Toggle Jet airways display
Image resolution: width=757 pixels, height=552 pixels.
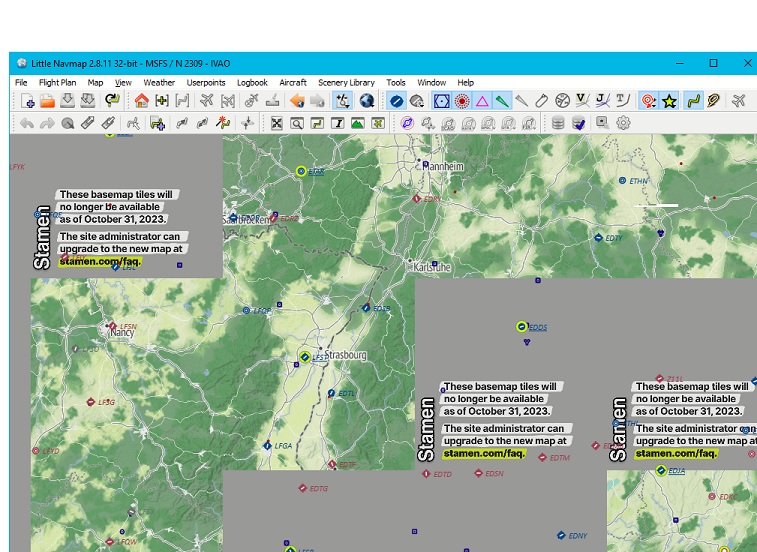603,101
